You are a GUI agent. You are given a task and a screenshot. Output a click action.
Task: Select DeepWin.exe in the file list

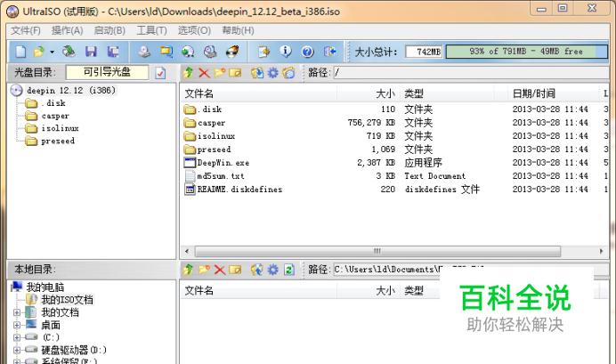coord(223,163)
